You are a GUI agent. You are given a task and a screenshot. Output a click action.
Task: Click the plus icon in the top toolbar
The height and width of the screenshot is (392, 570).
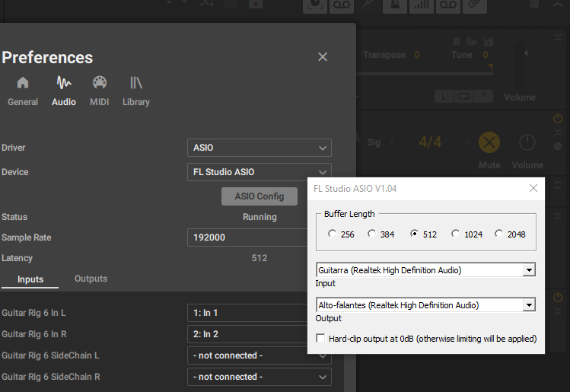(x=256, y=4)
